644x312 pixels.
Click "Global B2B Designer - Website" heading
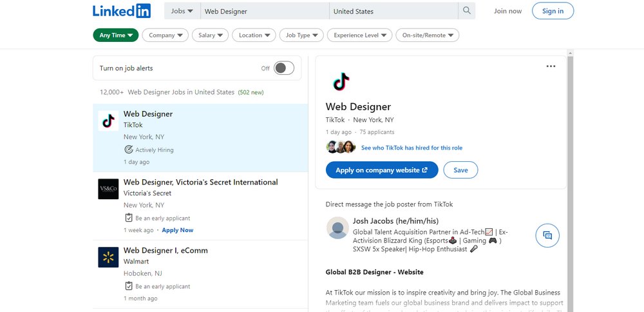tap(375, 272)
